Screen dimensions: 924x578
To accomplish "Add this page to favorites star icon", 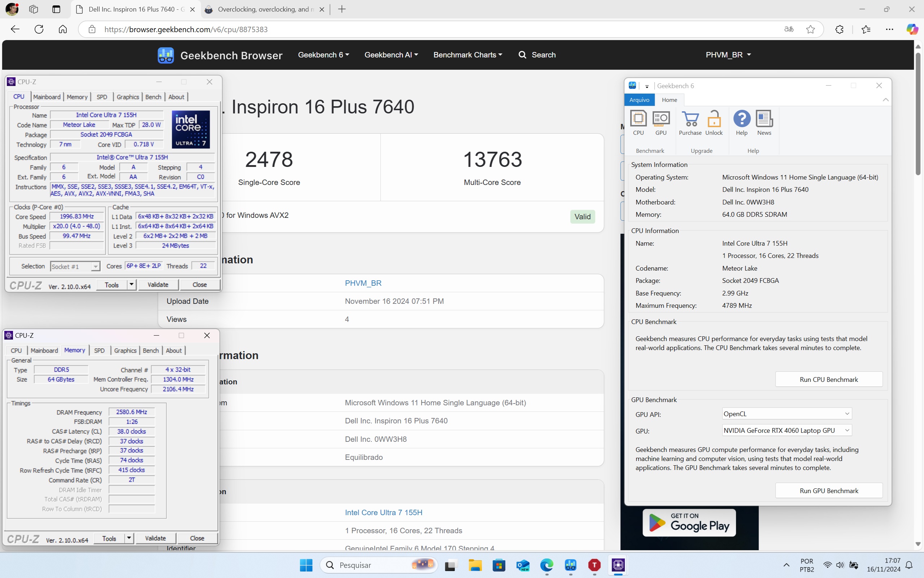I will pyautogui.click(x=810, y=29).
